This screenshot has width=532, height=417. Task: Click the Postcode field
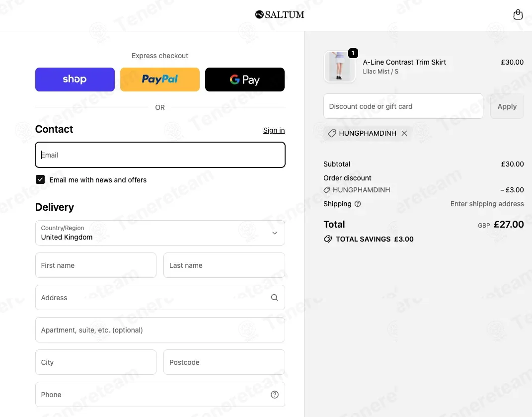tap(224, 362)
